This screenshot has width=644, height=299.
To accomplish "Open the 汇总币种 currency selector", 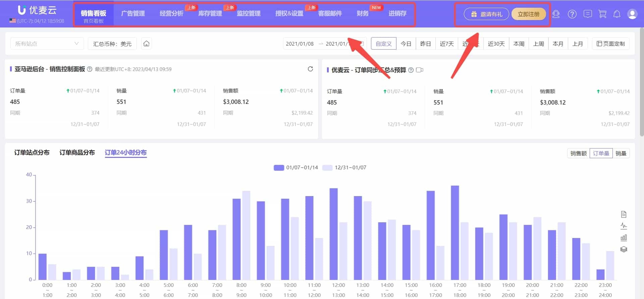I will [x=112, y=44].
